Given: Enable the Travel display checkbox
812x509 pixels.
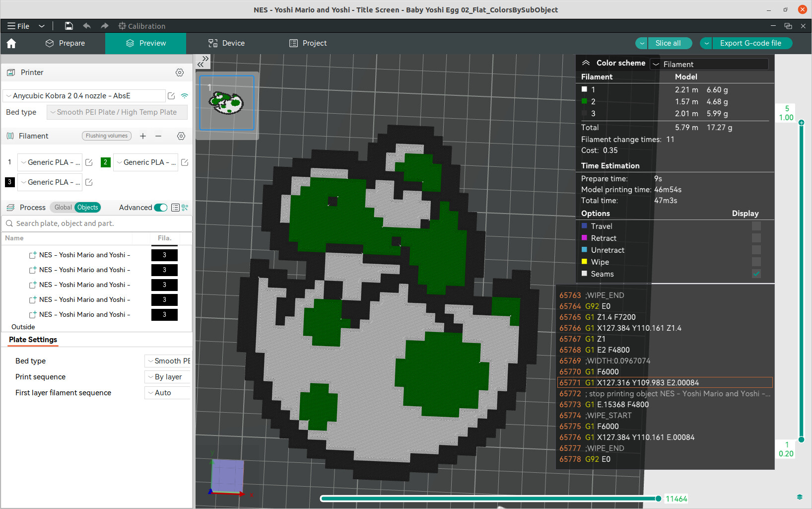Looking at the screenshot, I should click(x=756, y=226).
